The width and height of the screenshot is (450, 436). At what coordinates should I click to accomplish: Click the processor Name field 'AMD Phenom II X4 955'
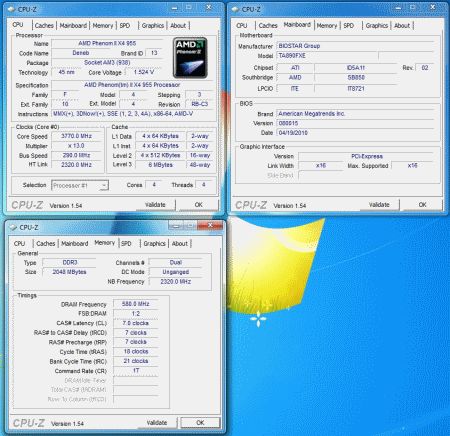[x=107, y=43]
